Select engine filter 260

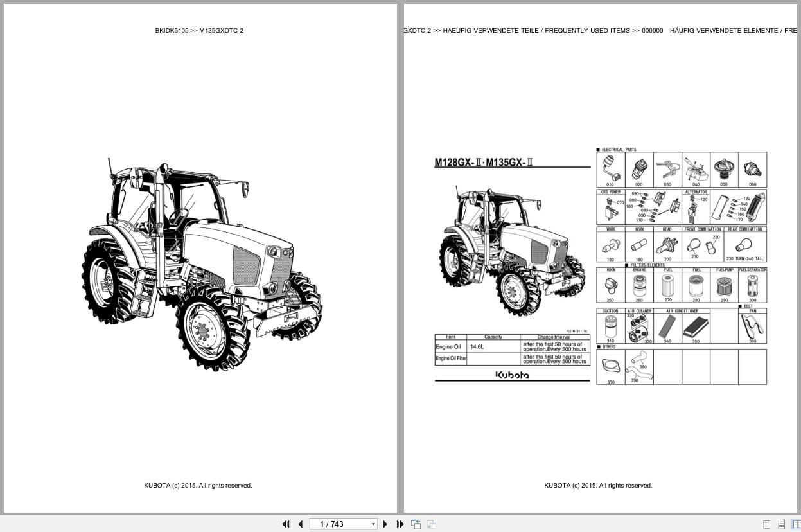(639, 287)
